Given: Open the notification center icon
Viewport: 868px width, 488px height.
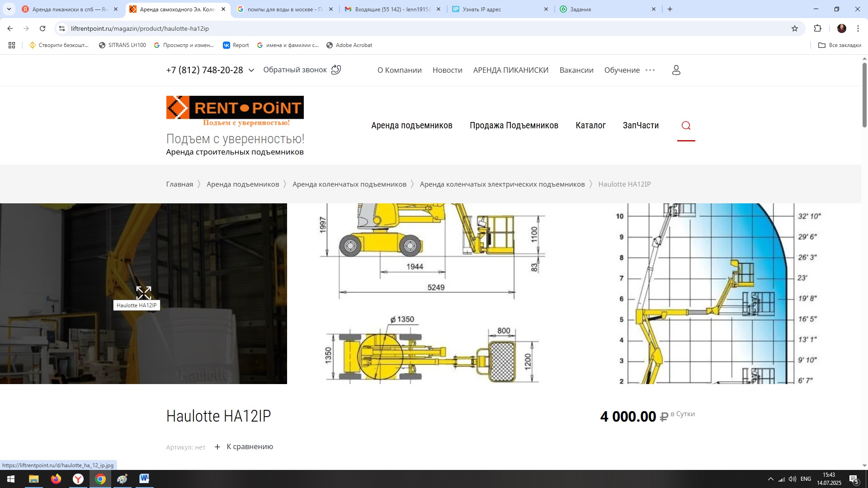Looking at the screenshot, I should pos(854,479).
